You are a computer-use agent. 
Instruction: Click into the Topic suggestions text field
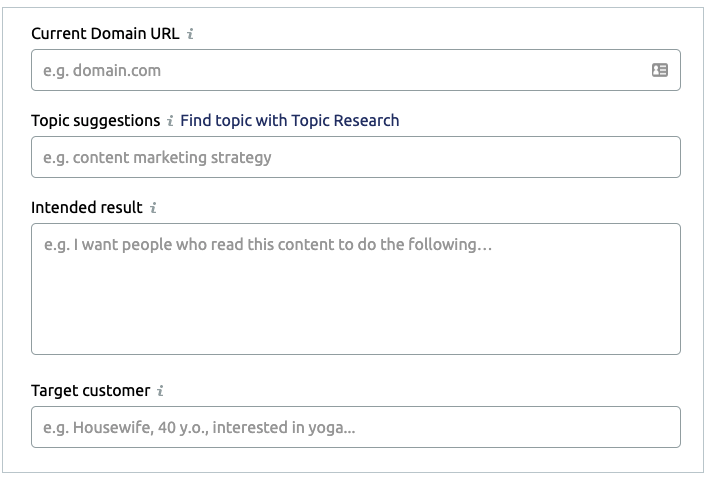(356, 157)
